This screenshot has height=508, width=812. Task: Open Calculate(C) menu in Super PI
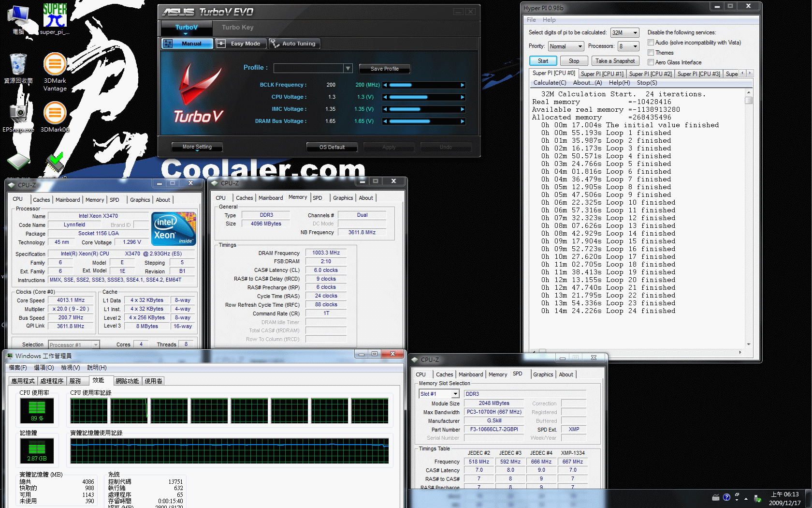click(x=550, y=83)
